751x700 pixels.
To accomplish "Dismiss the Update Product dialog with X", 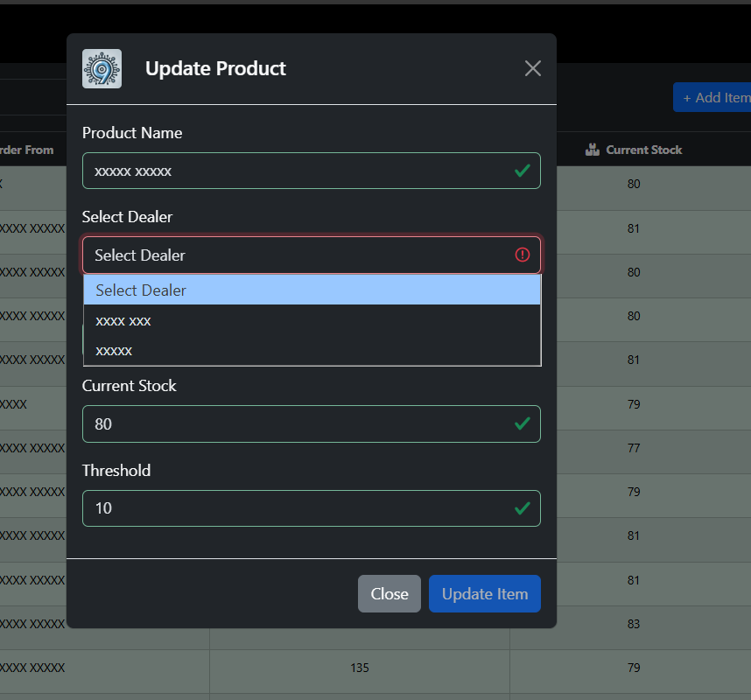I will [x=532, y=68].
